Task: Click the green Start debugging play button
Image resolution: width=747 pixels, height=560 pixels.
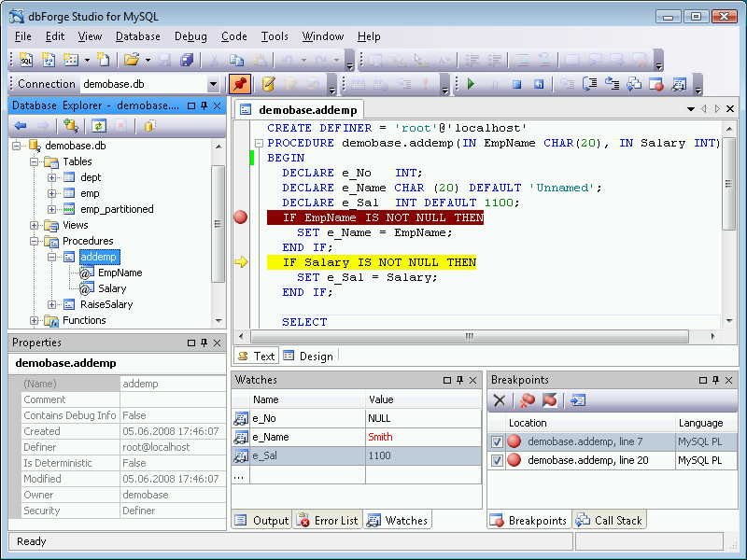Action: [471, 84]
